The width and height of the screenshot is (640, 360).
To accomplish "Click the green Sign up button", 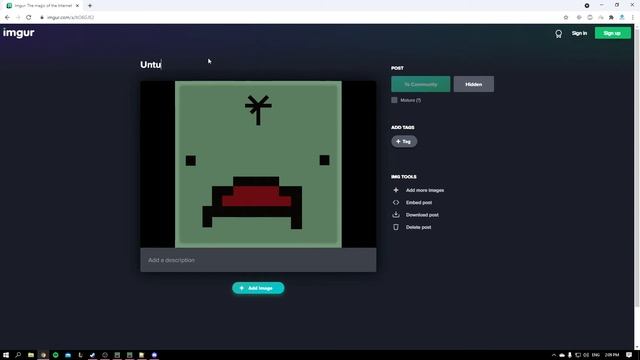I will coord(612,33).
